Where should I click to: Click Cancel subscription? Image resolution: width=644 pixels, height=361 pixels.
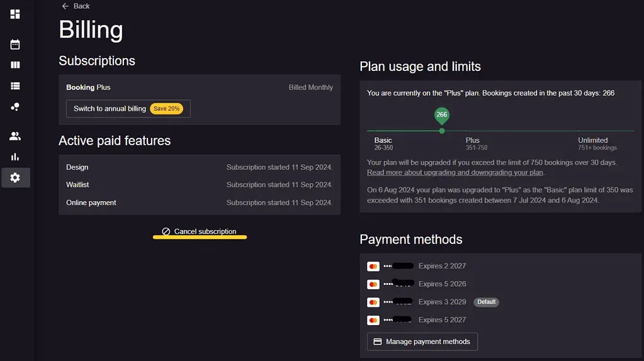(200, 231)
